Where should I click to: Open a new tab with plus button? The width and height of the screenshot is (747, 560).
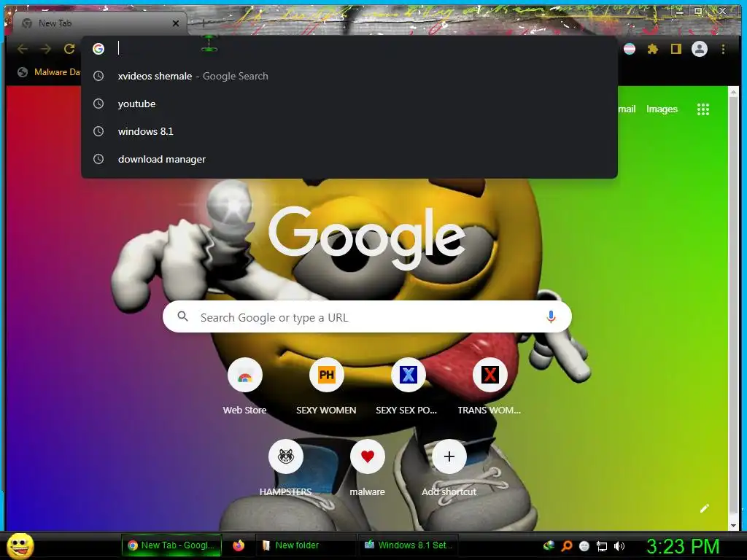[x=203, y=23]
